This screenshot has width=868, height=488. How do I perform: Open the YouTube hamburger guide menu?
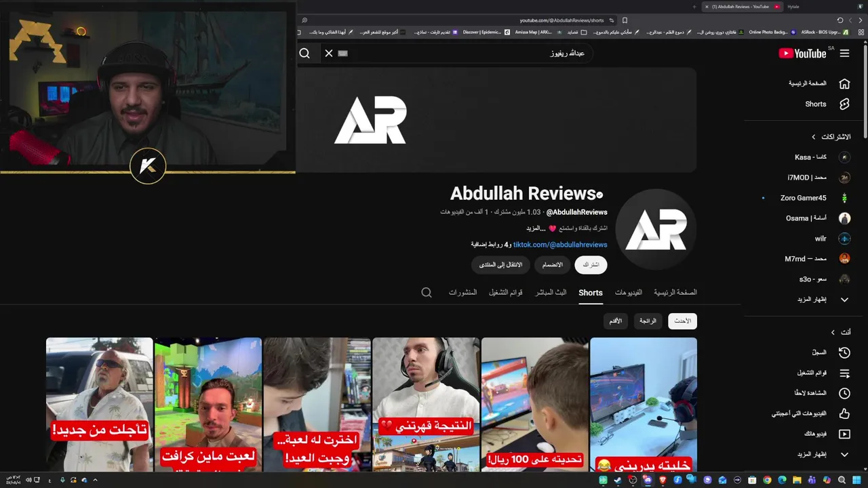pyautogui.click(x=844, y=54)
